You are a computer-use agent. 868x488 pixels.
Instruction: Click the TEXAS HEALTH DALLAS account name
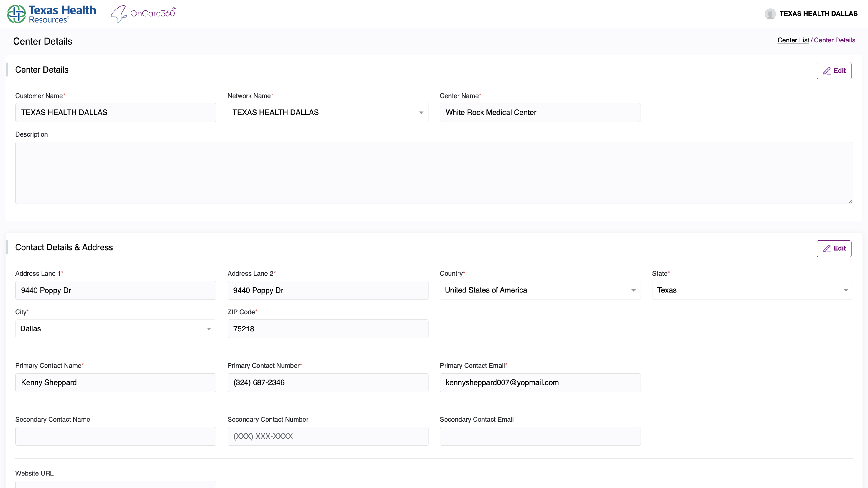pyautogui.click(x=818, y=14)
